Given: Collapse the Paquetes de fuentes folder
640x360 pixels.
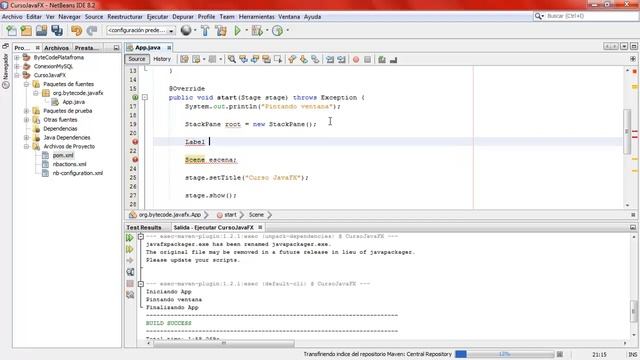Looking at the screenshot, I should click(x=27, y=84).
